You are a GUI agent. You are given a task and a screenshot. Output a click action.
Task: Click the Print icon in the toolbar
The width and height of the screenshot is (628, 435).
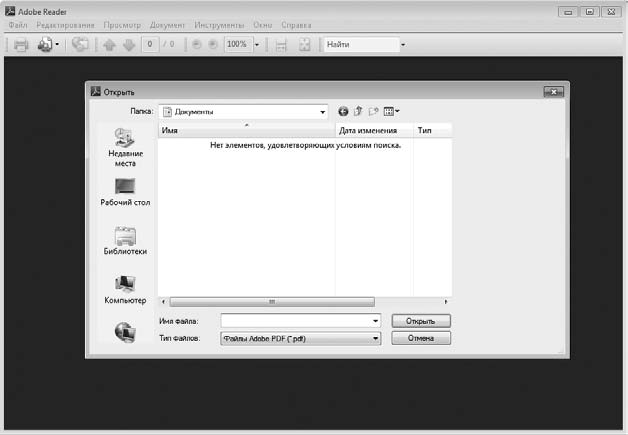click(x=21, y=44)
